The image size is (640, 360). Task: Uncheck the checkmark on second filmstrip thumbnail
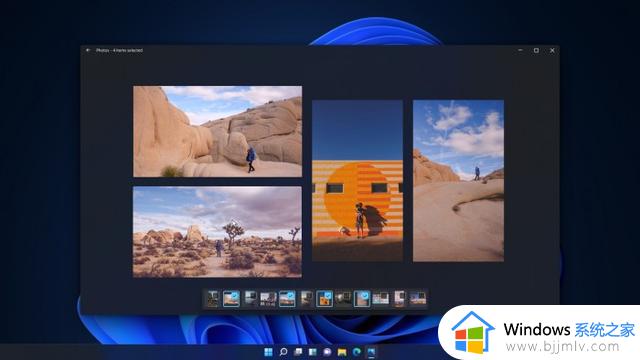pos(234,296)
